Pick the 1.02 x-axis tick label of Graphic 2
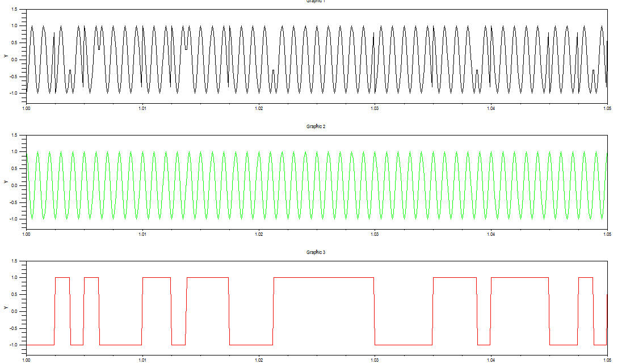 (259, 234)
